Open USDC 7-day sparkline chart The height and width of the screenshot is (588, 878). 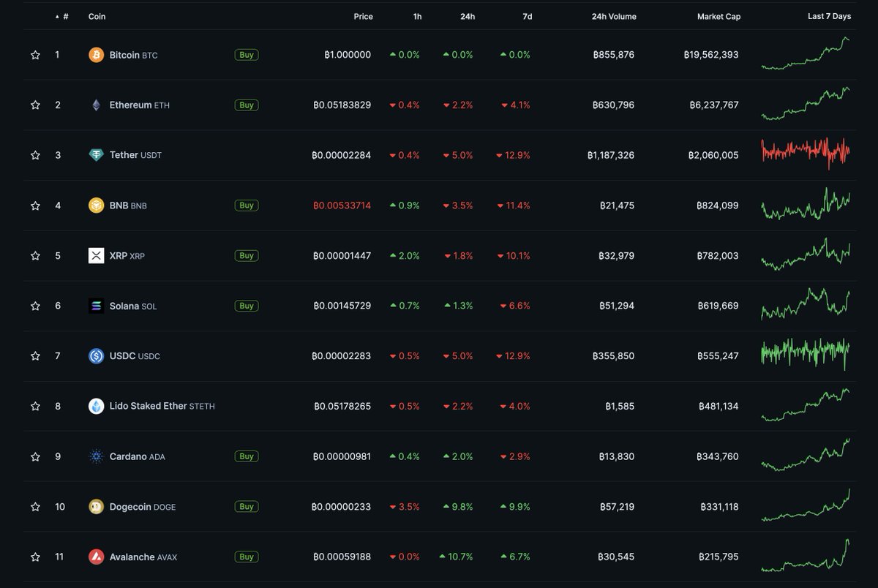[806, 353]
